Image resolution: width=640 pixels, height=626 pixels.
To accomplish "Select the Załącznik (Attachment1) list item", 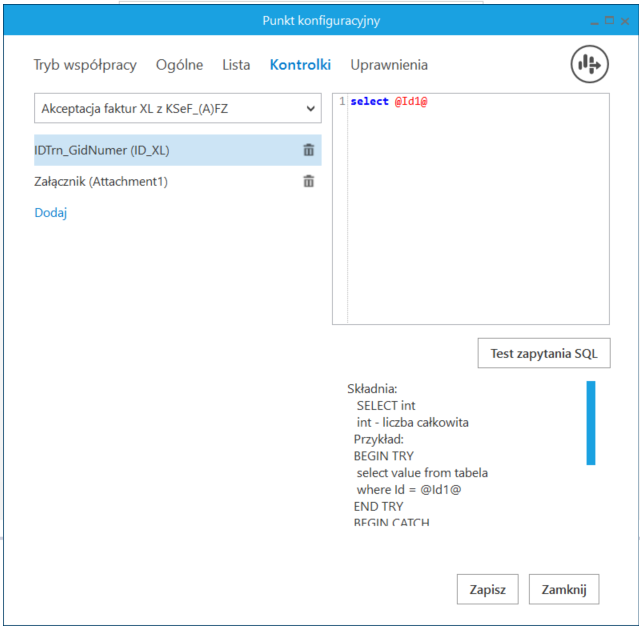I will click(x=178, y=181).
